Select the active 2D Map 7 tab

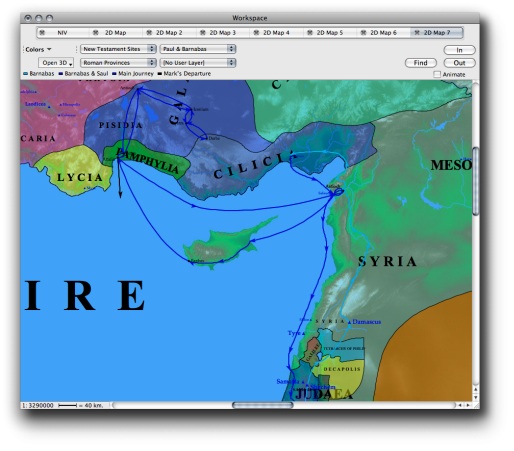[437, 33]
